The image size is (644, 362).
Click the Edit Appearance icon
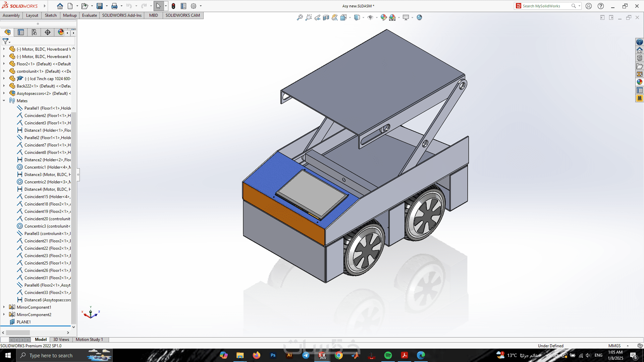coord(383,17)
